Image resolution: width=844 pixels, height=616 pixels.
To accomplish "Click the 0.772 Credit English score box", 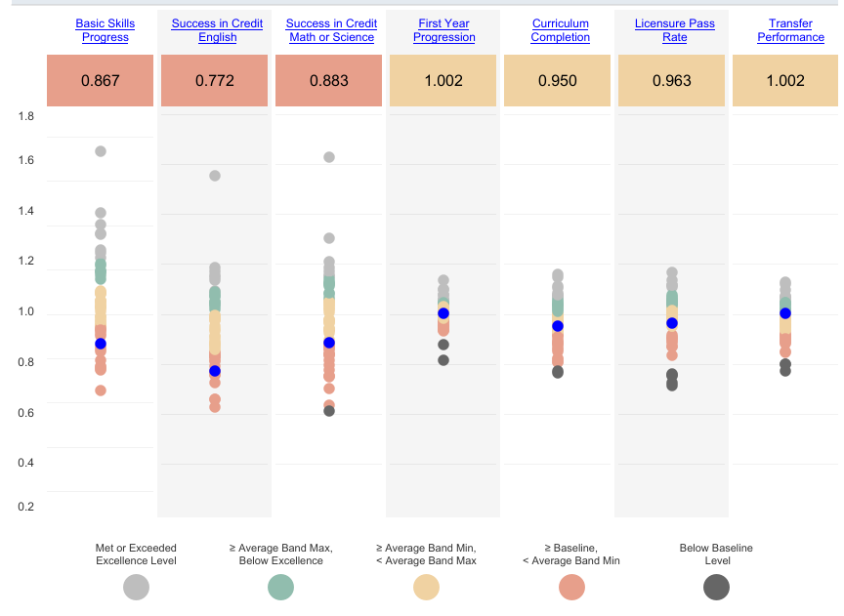I will tap(214, 80).
